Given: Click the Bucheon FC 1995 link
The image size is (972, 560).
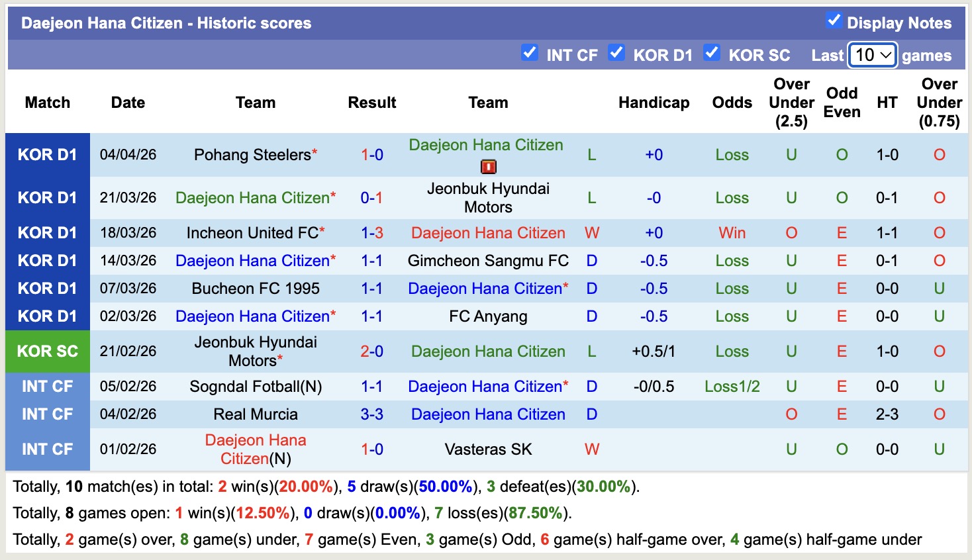Looking at the screenshot, I should (x=256, y=288).
